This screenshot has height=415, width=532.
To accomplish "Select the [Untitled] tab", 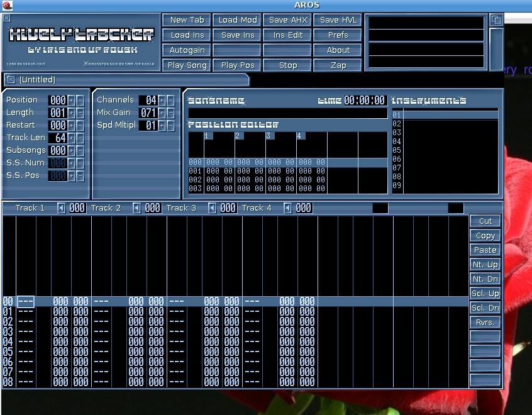I will pos(38,80).
